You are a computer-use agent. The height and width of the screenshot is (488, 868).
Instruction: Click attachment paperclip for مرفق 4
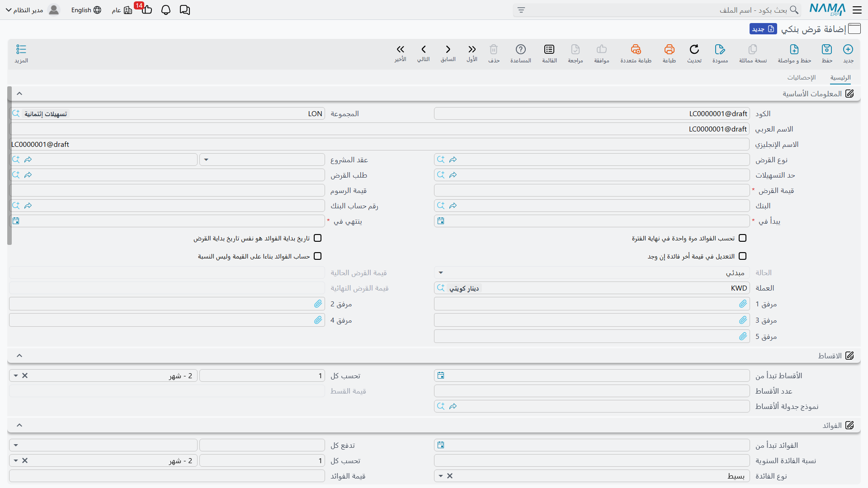coord(318,320)
